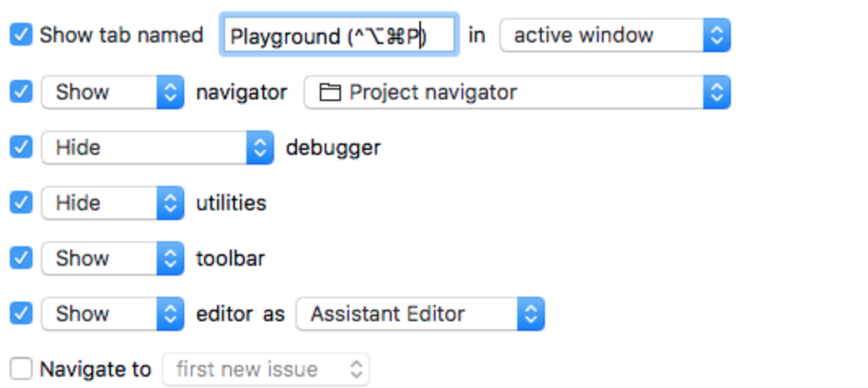Click the active window dropdown arrows
Viewport: 868px width, 388px height.
pos(716,36)
